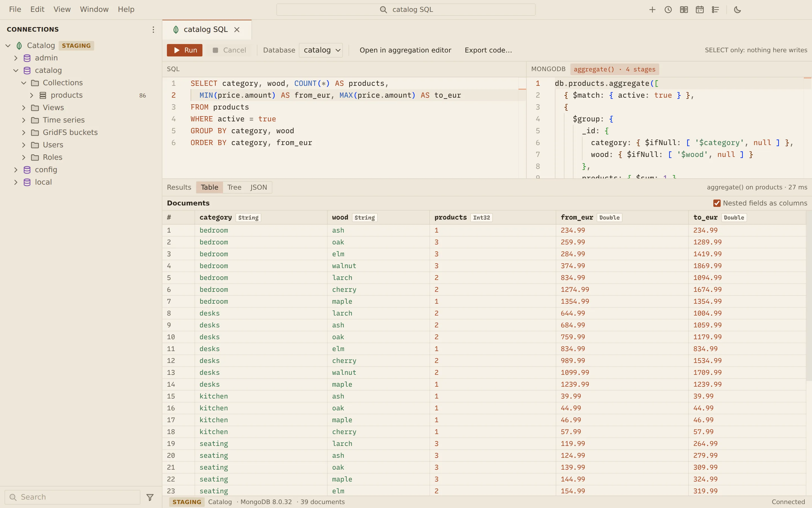This screenshot has width=812, height=508.
Task: Switch results to JSON view
Action: (x=259, y=187)
